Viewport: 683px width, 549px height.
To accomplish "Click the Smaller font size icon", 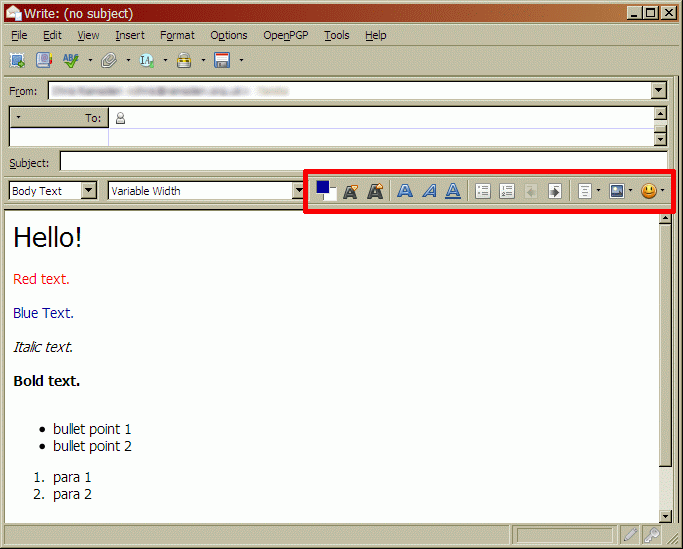I will 350,191.
